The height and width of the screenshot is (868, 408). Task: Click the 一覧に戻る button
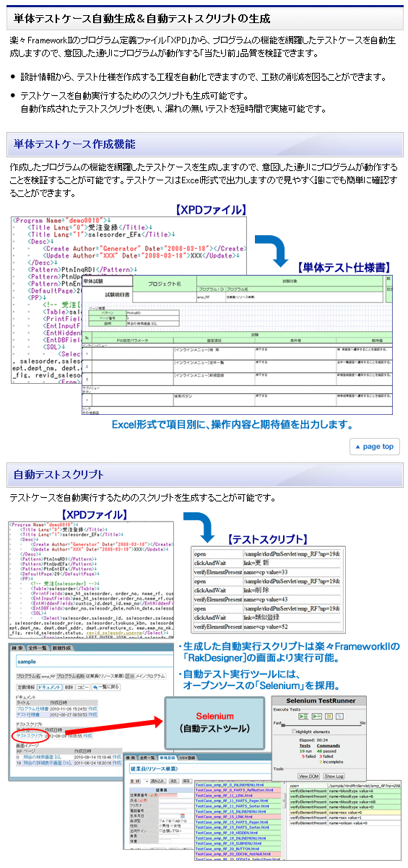click(x=105, y=687)
